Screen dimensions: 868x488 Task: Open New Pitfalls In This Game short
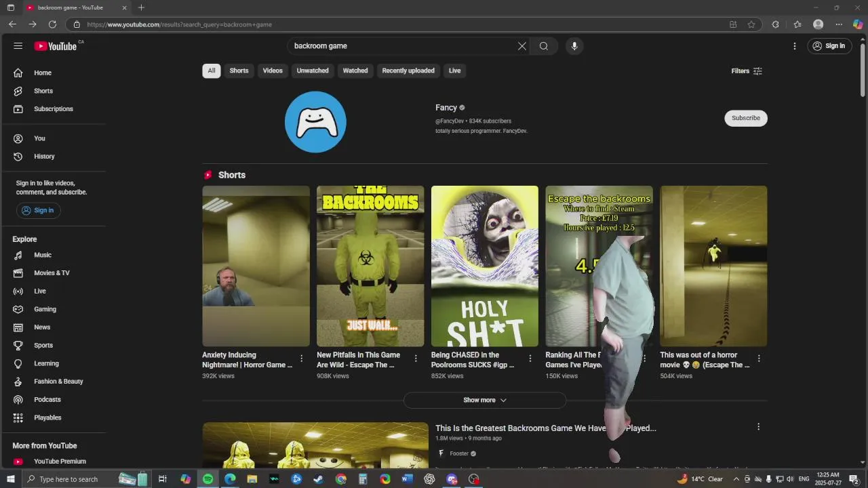(x=370, y=266)
